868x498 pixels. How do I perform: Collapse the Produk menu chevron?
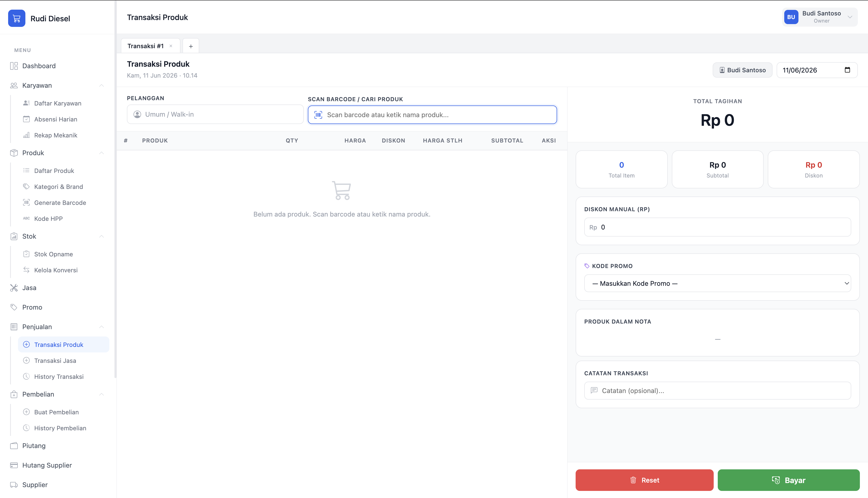coord(101,153)
